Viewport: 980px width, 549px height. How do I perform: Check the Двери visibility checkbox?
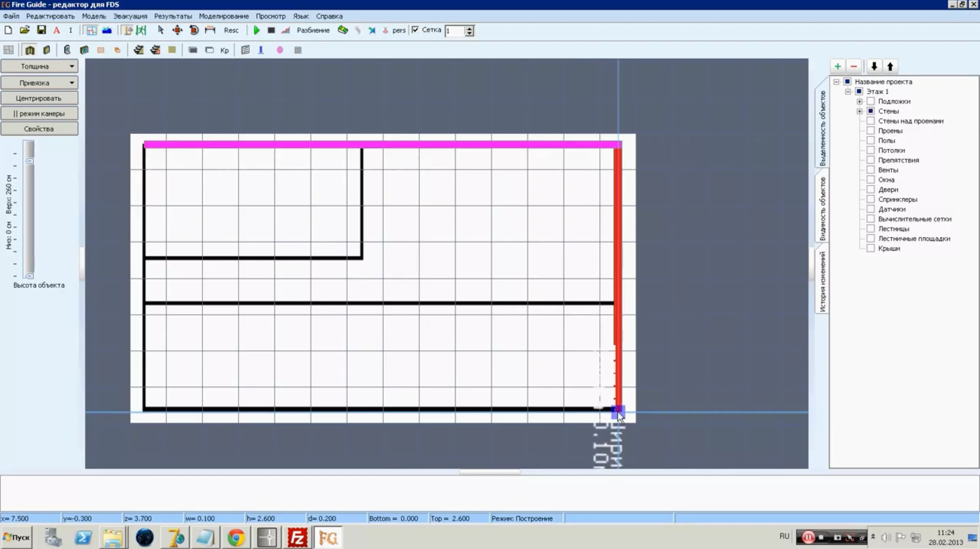870,190
